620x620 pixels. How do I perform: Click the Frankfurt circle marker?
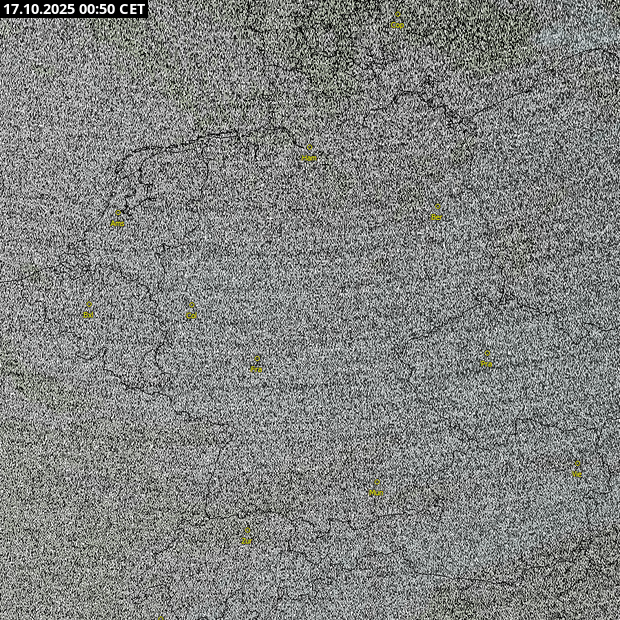coord(256,358)
